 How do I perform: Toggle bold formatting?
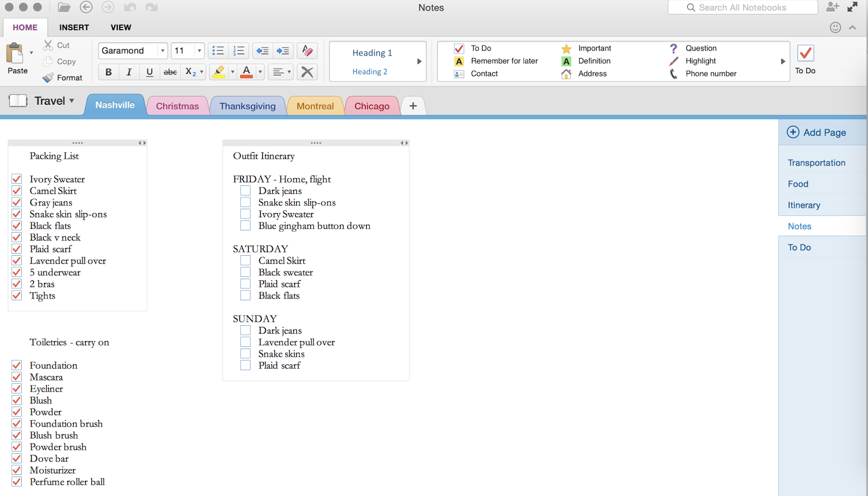[x=108, y=72]
